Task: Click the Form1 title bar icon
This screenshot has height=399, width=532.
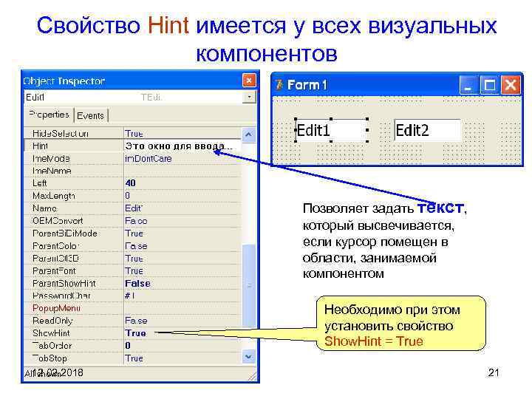Action: (279, 84)
